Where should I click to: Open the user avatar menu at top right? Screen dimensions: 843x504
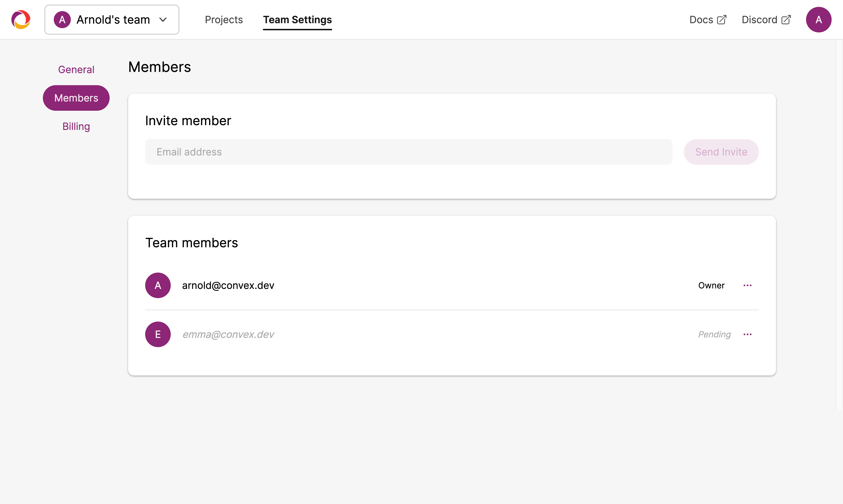point(818,20)
